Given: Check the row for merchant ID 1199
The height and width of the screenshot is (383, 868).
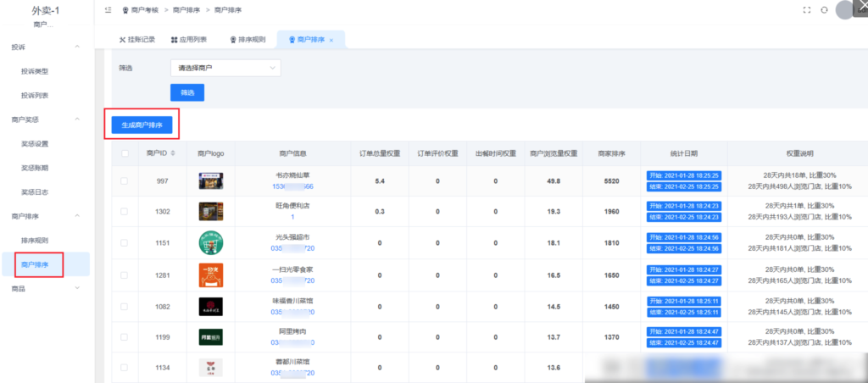Looking at the screenshot, I should coord(124,337).
